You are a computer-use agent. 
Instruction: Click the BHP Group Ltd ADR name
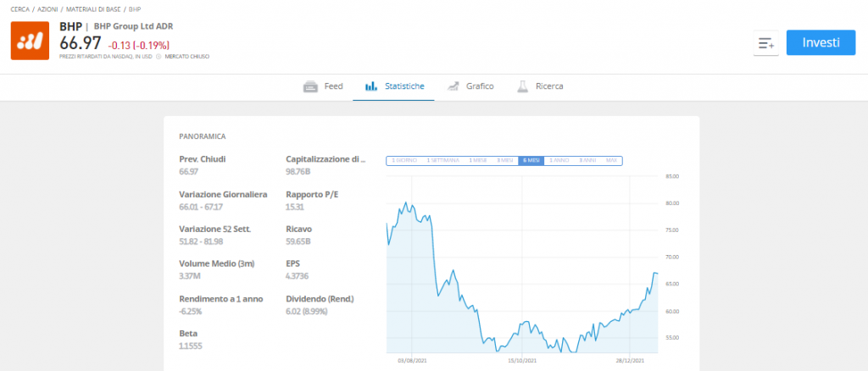[x=133, y=26]
